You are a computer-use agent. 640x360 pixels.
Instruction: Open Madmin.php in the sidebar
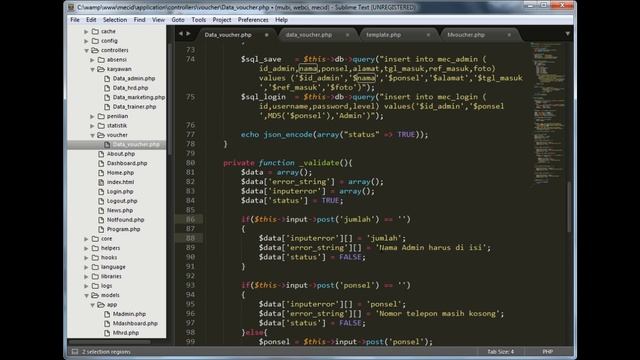click(x=129, y=314)
